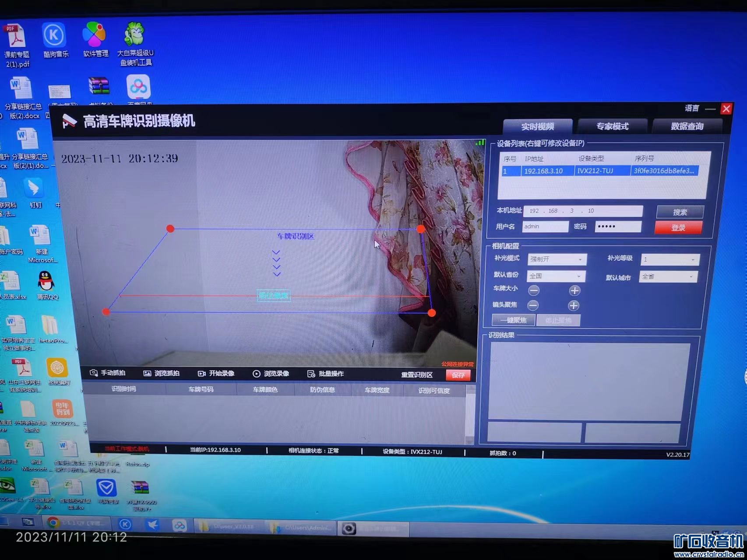Click the 手动抓拍 manual capture icon
The height and width of the screenshot is (560, 747).
tap(94, 373)
